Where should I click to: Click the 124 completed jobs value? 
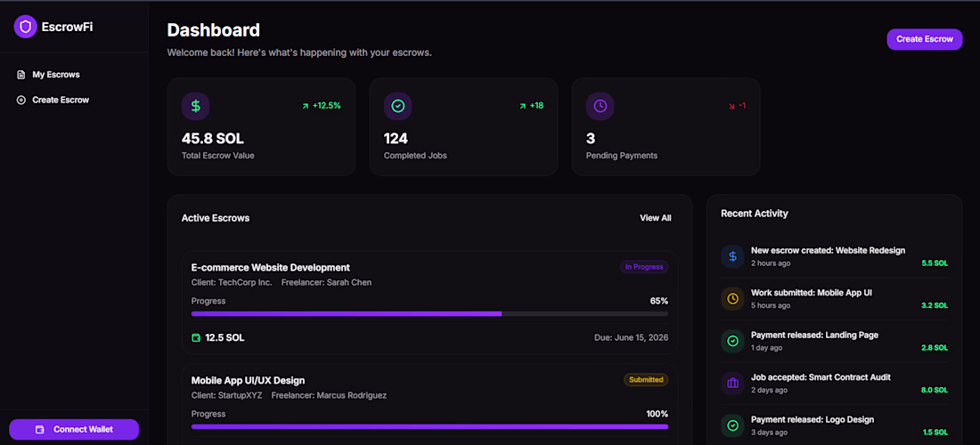click(396, 139)
